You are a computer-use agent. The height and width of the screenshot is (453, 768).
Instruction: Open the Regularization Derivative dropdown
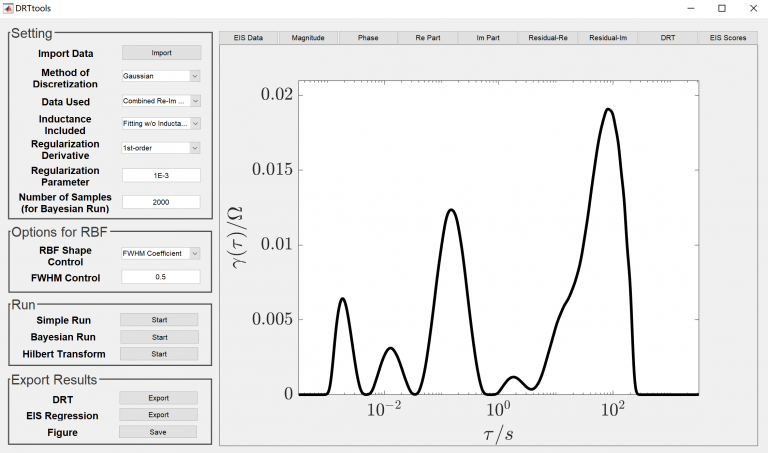click(x=161, y=148)
